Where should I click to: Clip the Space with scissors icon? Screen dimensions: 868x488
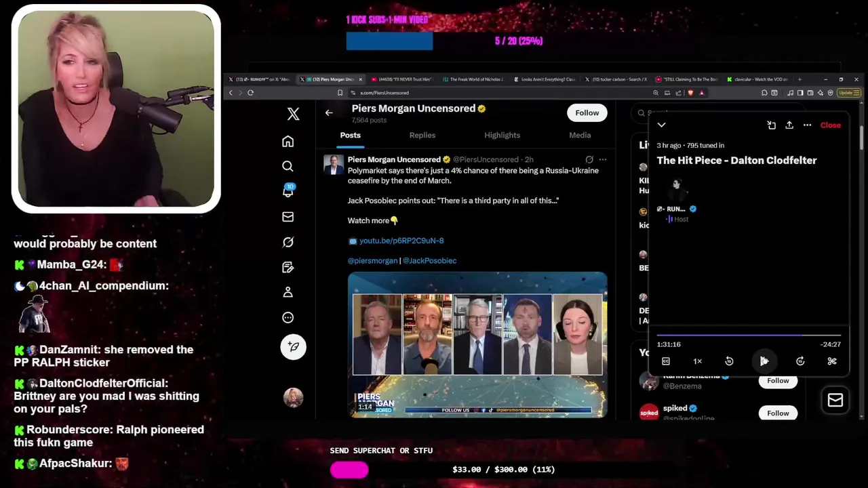(x=832, y=361)
